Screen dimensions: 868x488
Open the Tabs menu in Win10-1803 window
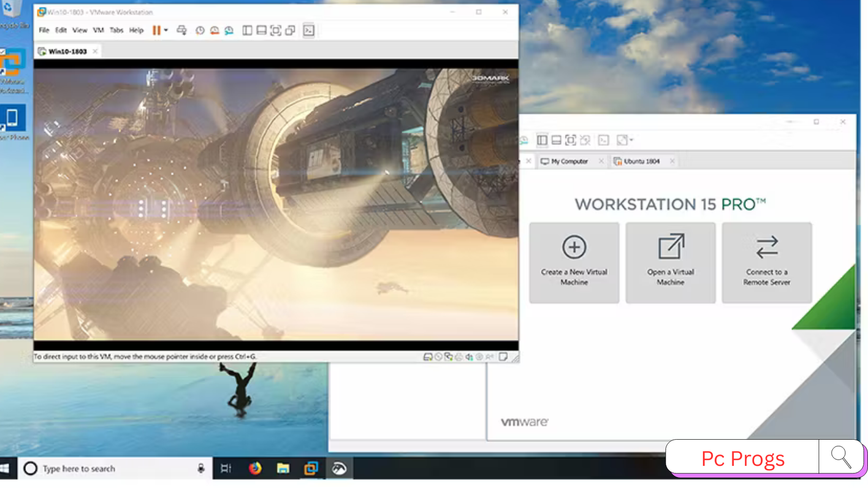(x=117, y=30)
